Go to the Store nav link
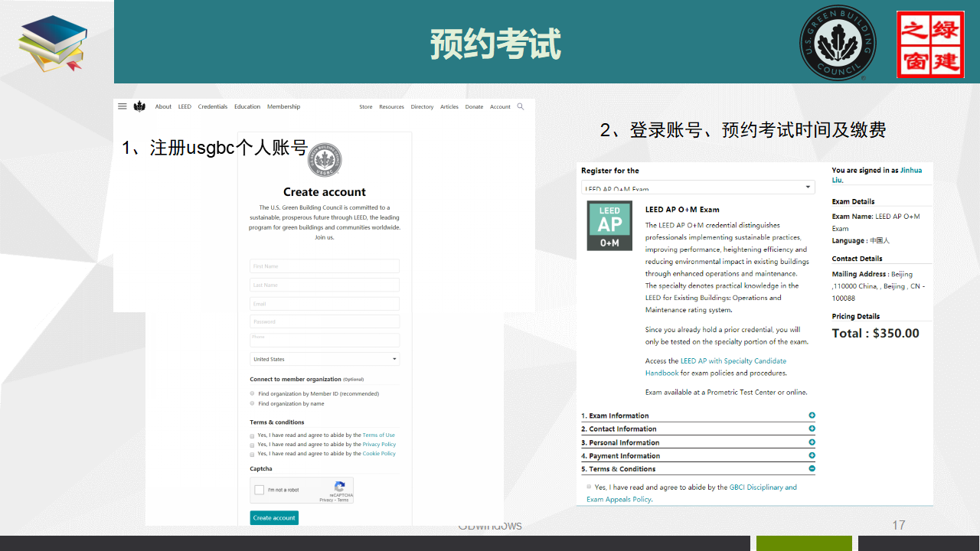 [366, 107]
